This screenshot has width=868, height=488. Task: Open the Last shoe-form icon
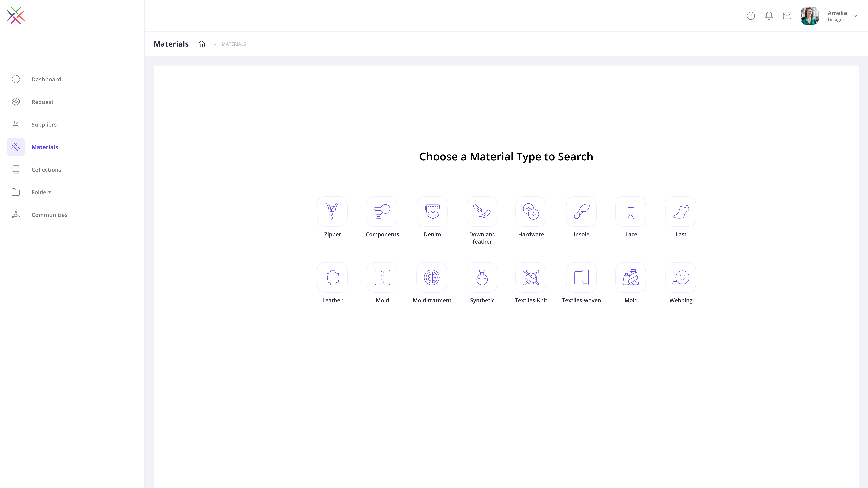coord(681,211)
